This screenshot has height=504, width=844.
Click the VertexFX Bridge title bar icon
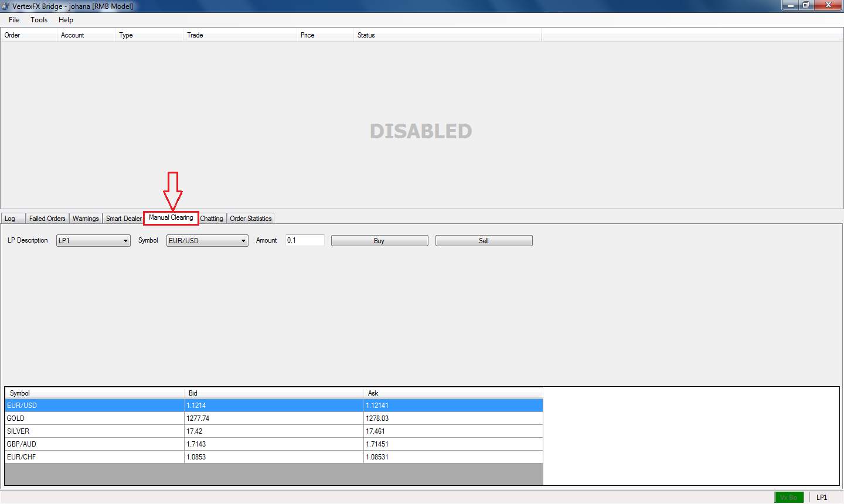5,6
